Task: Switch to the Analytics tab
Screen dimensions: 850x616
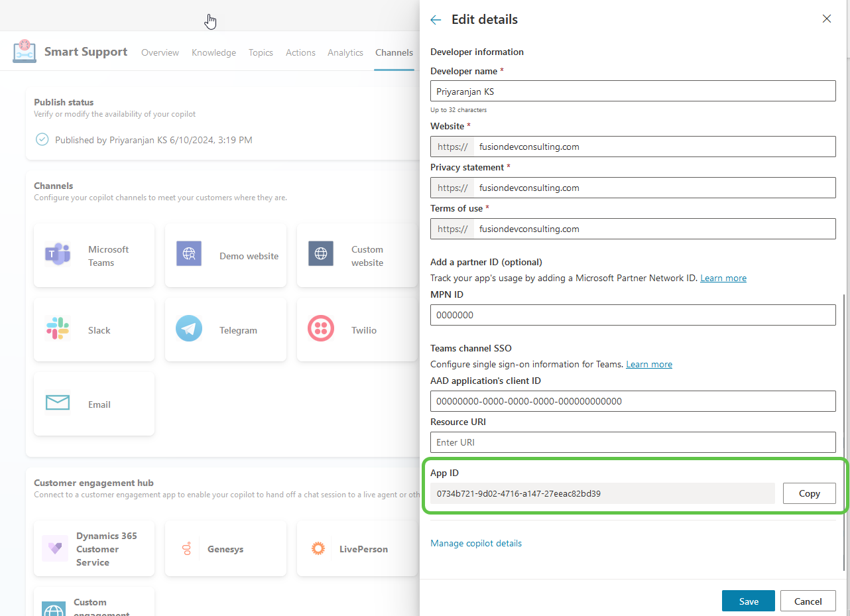Action: [x=345, y=52]
